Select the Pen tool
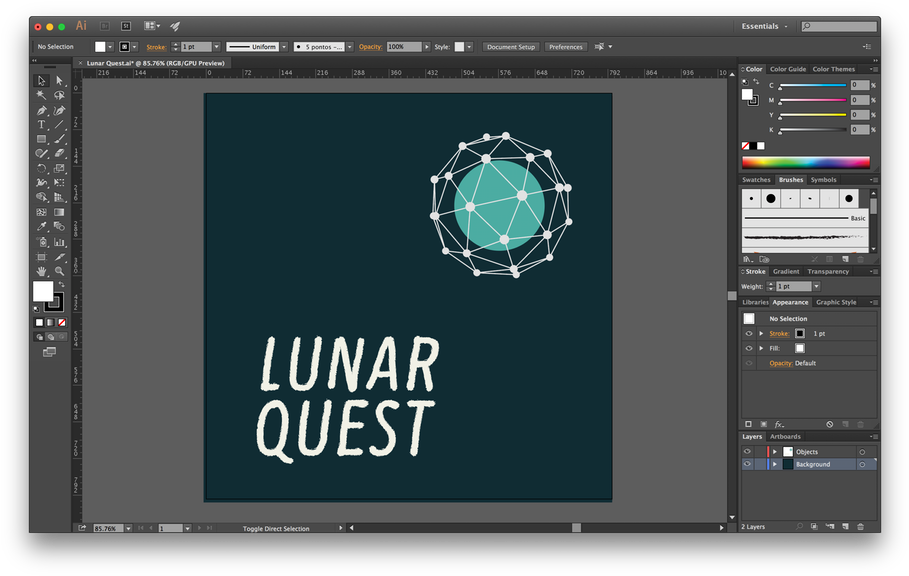 (x=42, y=110)
